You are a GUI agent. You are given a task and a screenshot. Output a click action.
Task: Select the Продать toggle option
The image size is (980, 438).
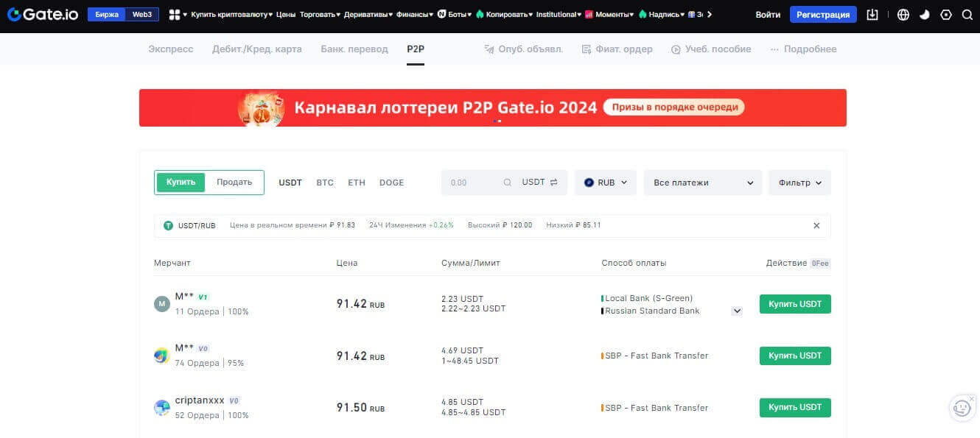coord(234,183)
